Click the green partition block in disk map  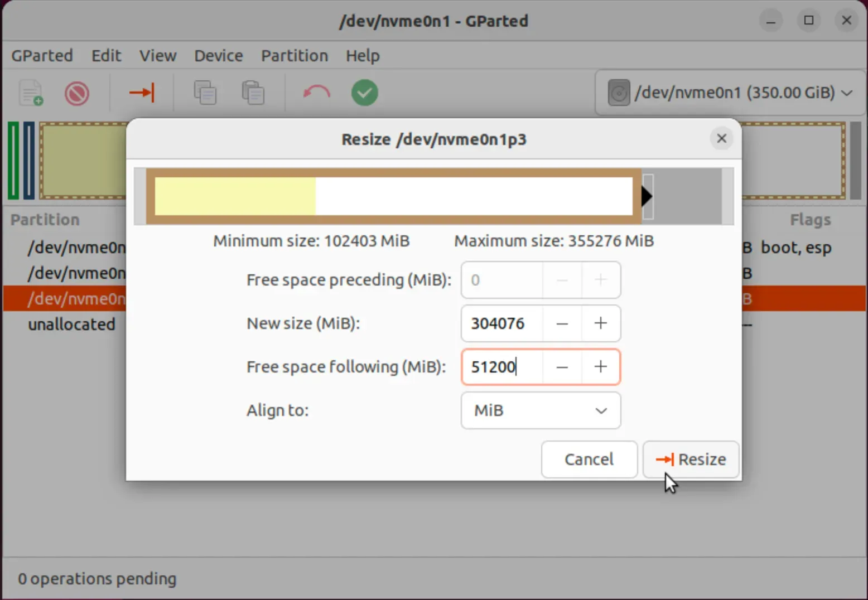coord(13,161)
